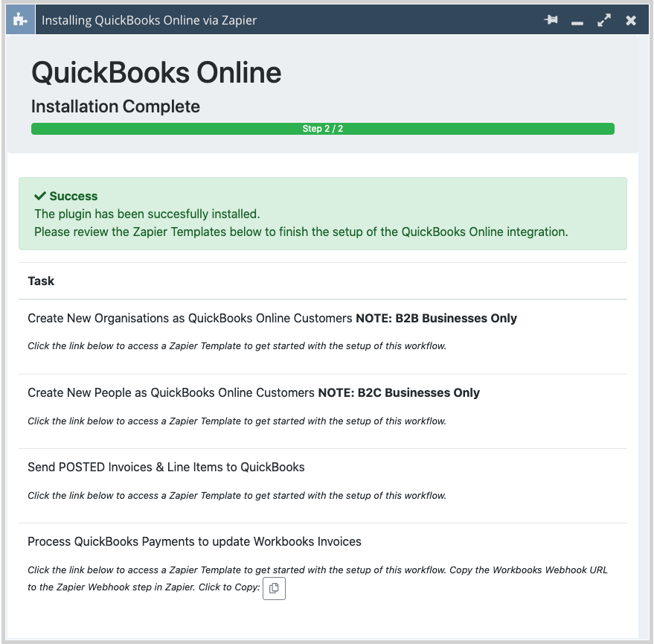
Task: Select 'Create New People as QuickBooks Online Customers' task
Action: pyautogui.click(x=171, y=393)
